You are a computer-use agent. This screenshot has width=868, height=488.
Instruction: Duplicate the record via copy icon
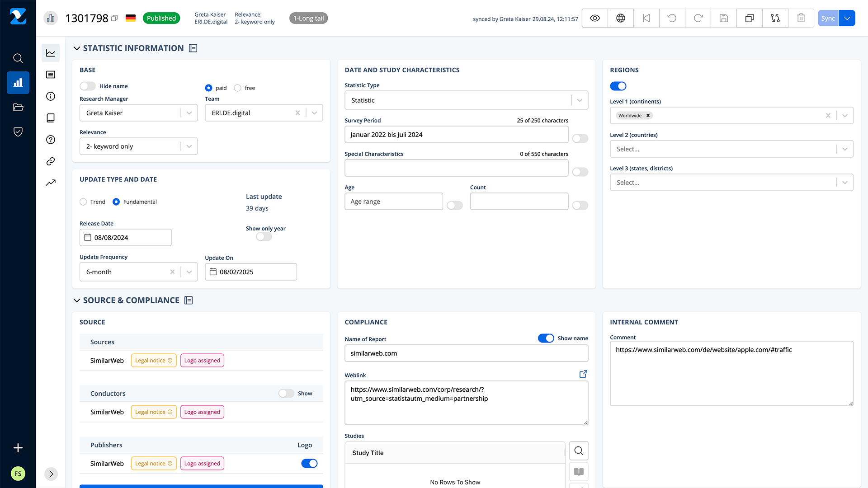point(749,18)
